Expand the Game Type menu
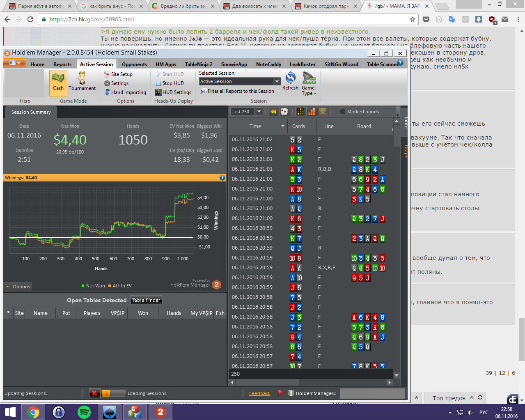The height and width of the screenshot is (420, 525). 309,90
